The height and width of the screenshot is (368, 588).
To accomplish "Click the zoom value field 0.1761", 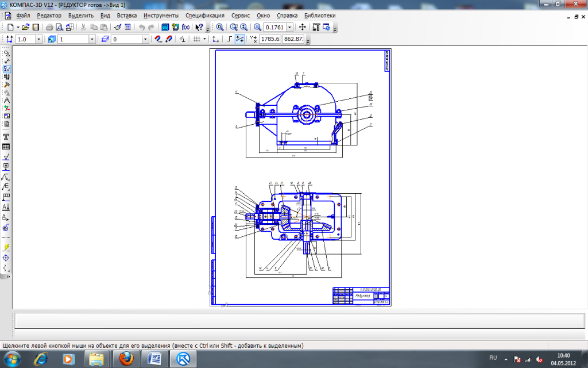I will click(x=274, y=27).
